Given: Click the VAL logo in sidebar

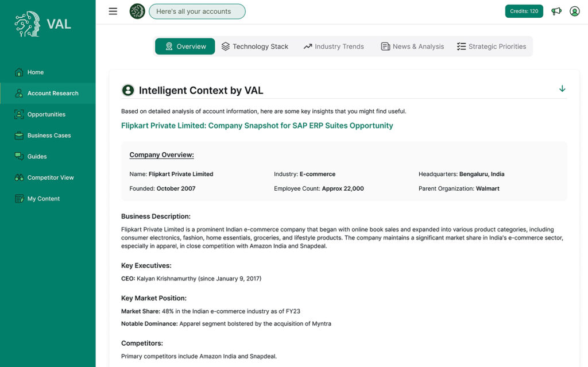Looking at the screenshot, I should (x=43, y=24).
